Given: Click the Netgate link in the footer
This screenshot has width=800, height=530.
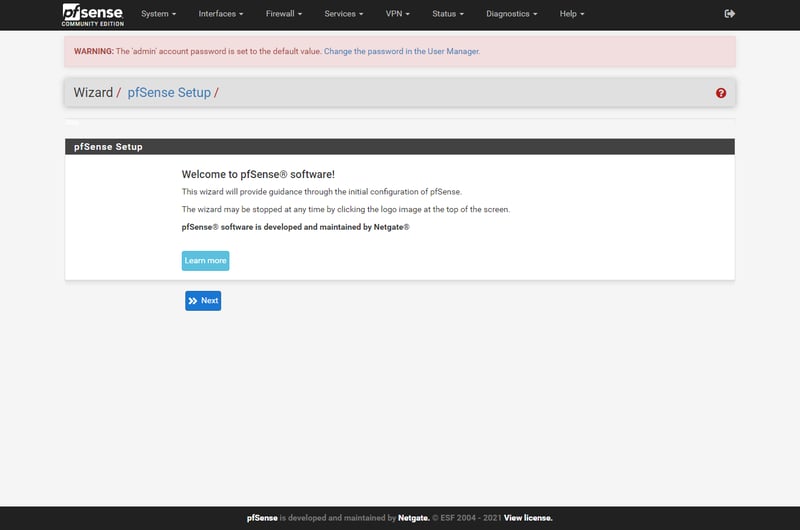Looking at the screenshot, I should click(414, 518).
